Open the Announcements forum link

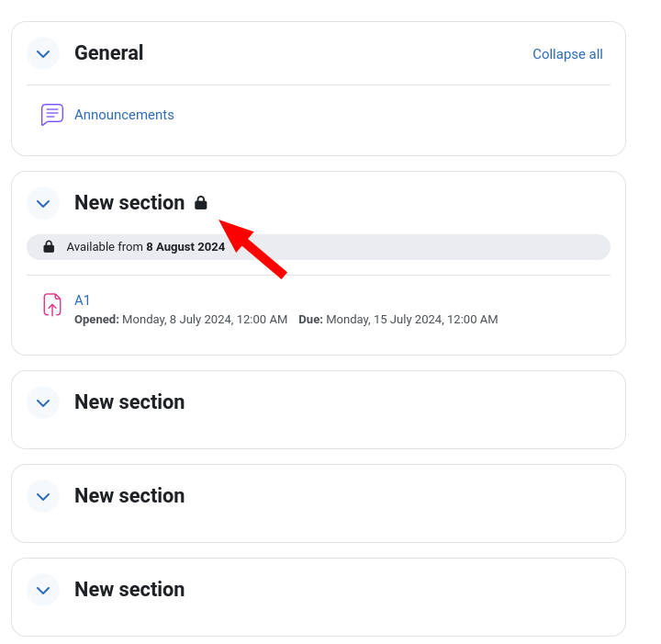click(x=124, y=115)
